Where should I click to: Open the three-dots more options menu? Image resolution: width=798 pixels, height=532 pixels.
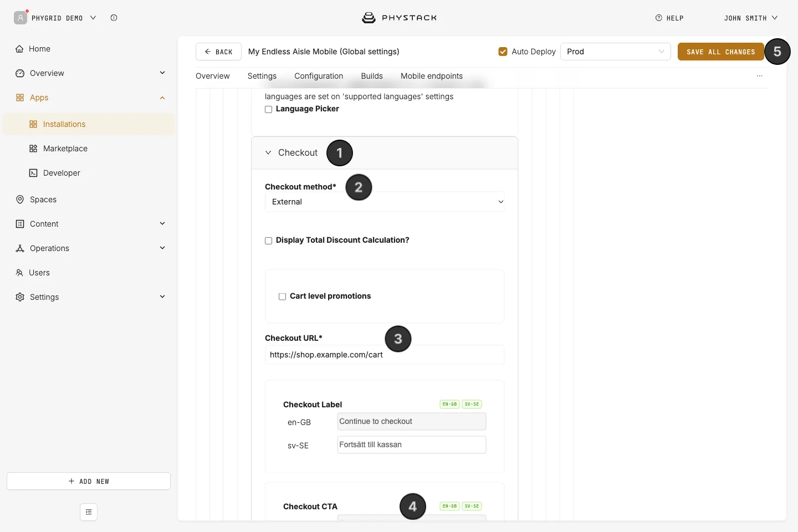click(x=760, y=76)
